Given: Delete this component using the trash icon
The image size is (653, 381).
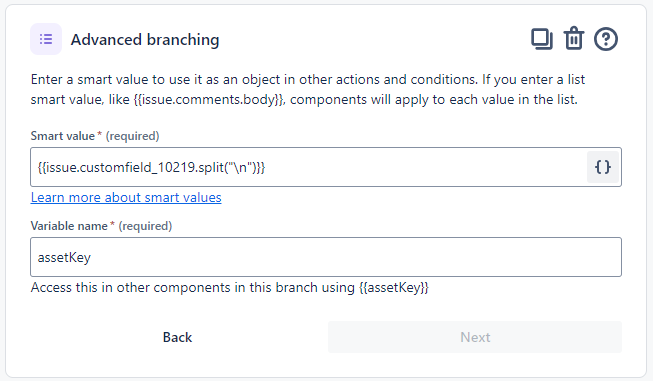Looking at the screenshot, I should pyautogui.click(x=574, y=39).
